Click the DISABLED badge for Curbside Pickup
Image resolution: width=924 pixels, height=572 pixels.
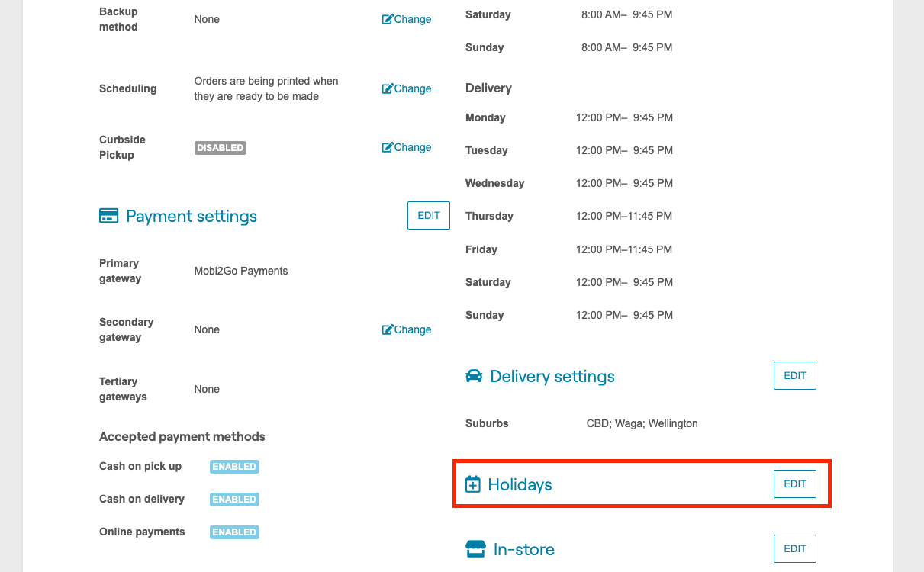[220, 147]
